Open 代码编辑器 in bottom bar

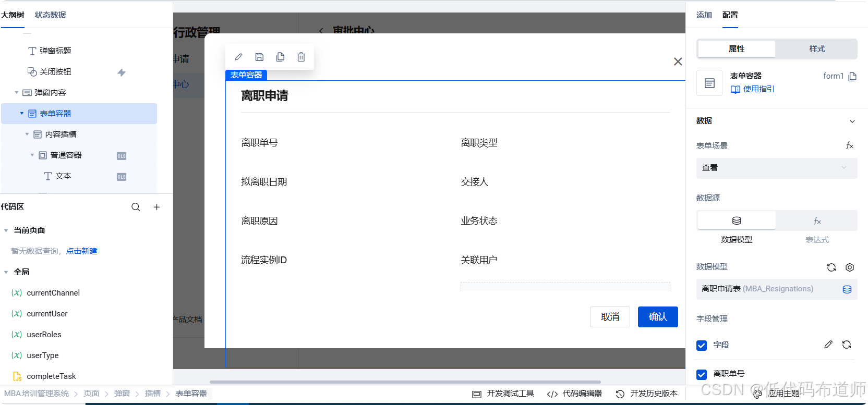coord(574,394)
